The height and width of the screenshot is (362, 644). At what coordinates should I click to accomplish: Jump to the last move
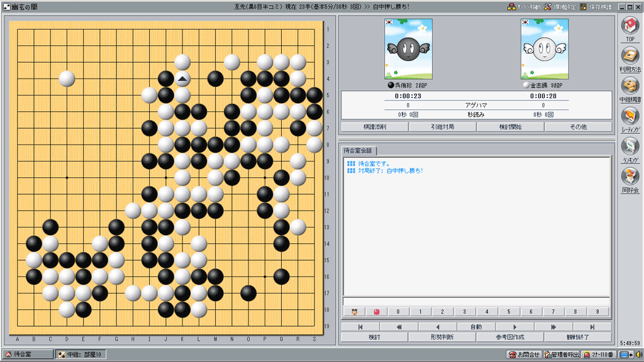tap(592, 327)
